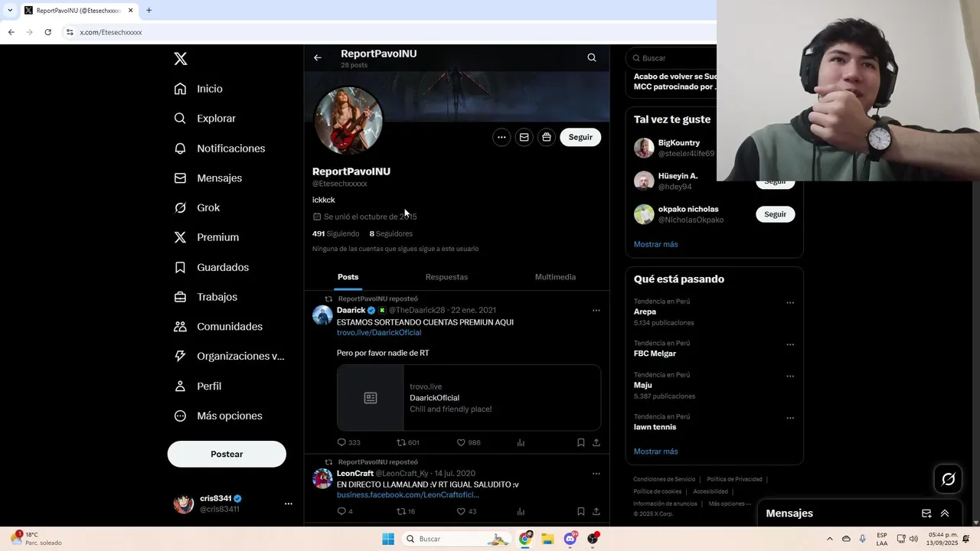The image size is (980, 551).
Task: Switch to Multimedia tab
Action: (555, 277)
